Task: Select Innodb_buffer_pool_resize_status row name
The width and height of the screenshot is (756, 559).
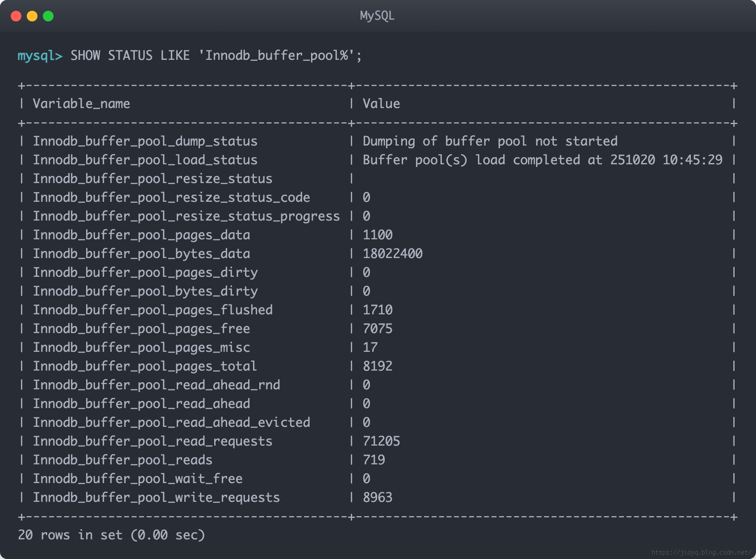Action: pos(153,179)
